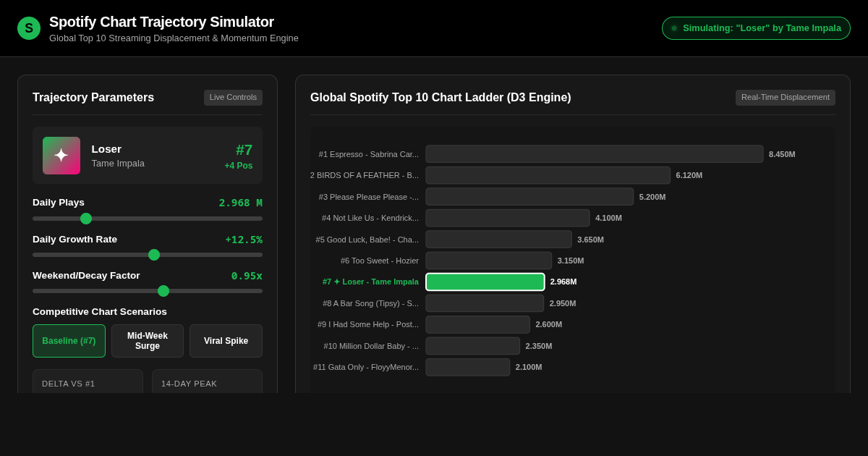Click the Live Controls badge
This screenshot has width=868, height=456.
pyautogui.click(x=233, y=98)
